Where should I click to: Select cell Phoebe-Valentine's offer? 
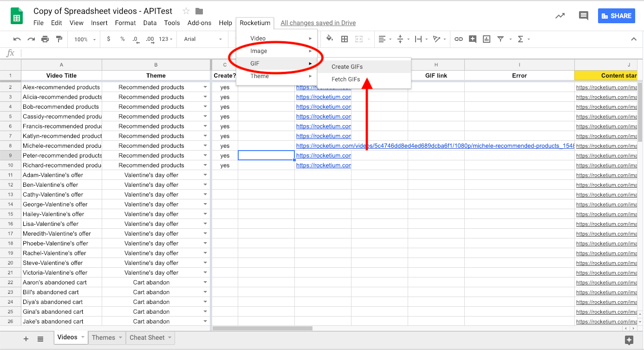tap(61, 244)
